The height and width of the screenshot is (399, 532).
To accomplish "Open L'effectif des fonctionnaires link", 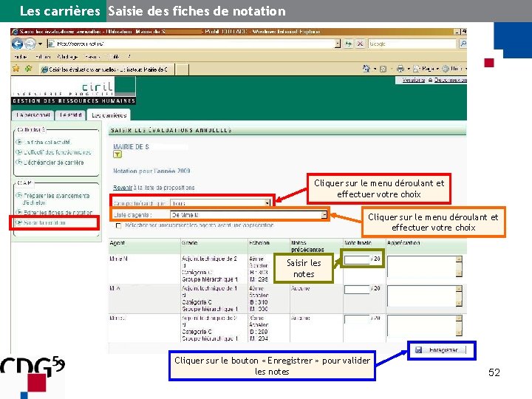I will pos(58,152).
